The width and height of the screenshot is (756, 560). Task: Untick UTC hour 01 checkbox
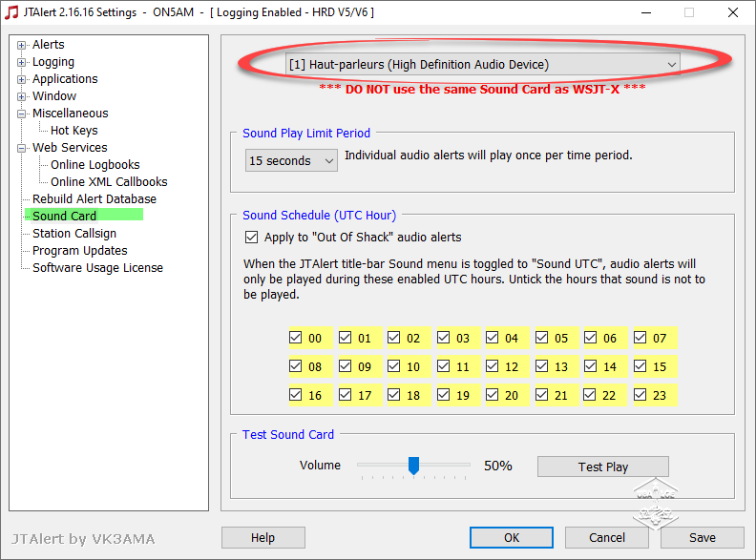point(345,338)
